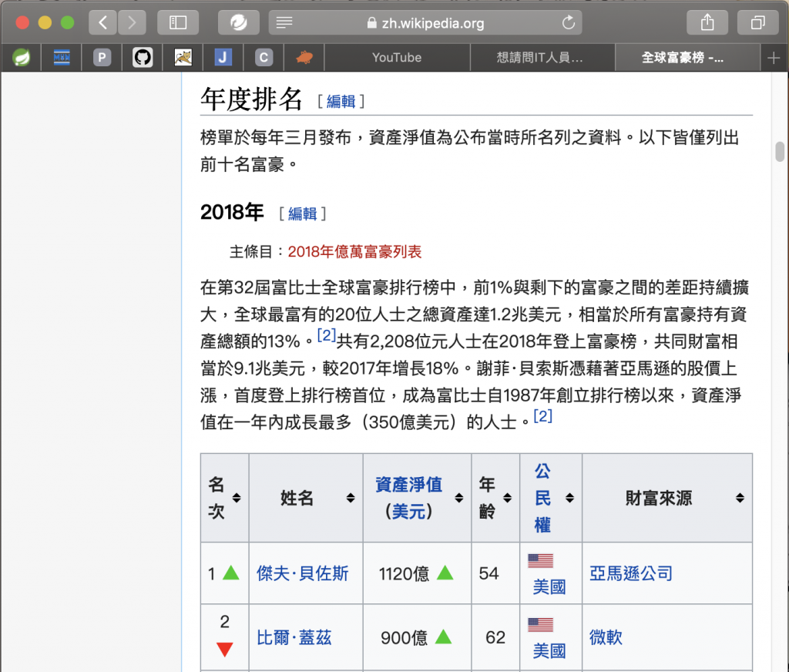Sort table by 名次 column
The height and width of the screenshot is (672, 789).
pyautogui.click(x=237, y=498)
